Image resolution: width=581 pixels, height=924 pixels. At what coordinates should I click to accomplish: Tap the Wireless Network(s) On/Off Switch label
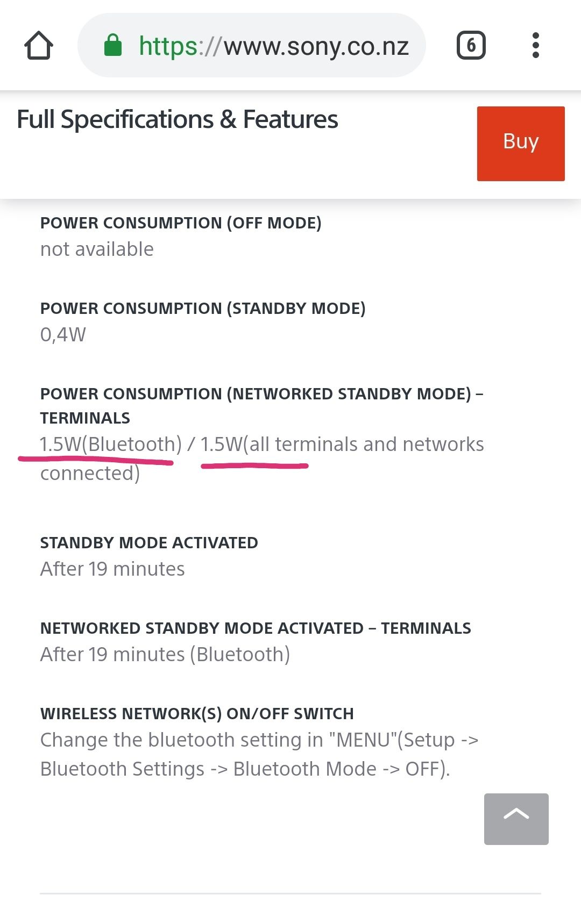(x=197, y=714)
